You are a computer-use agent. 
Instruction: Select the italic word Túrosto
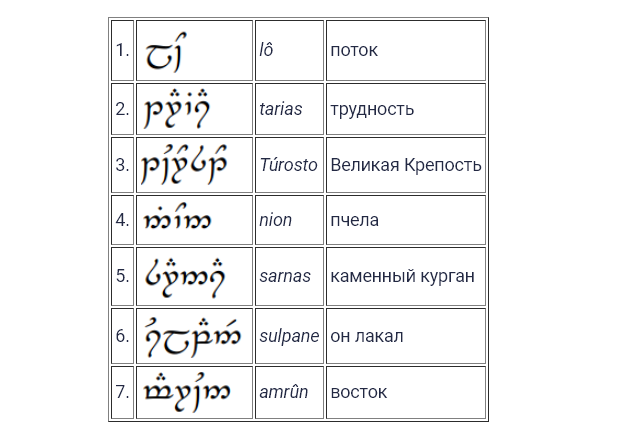click(289, 165)
